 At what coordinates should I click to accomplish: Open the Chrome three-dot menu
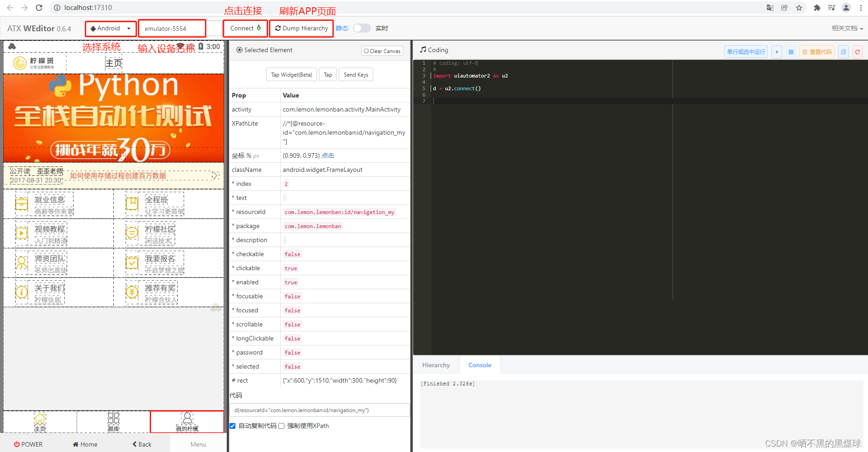point(861,8)
